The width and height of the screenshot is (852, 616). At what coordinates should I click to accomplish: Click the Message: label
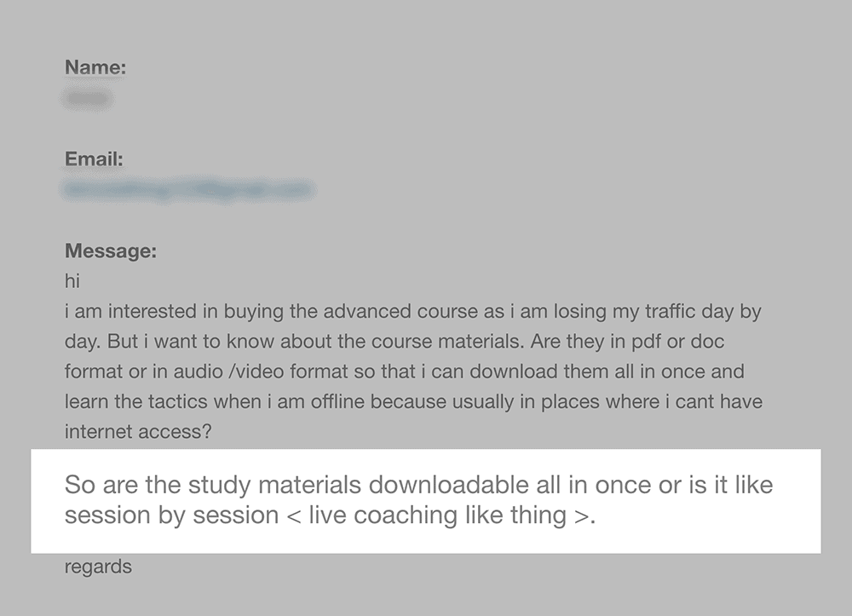(x=110, y=251)
